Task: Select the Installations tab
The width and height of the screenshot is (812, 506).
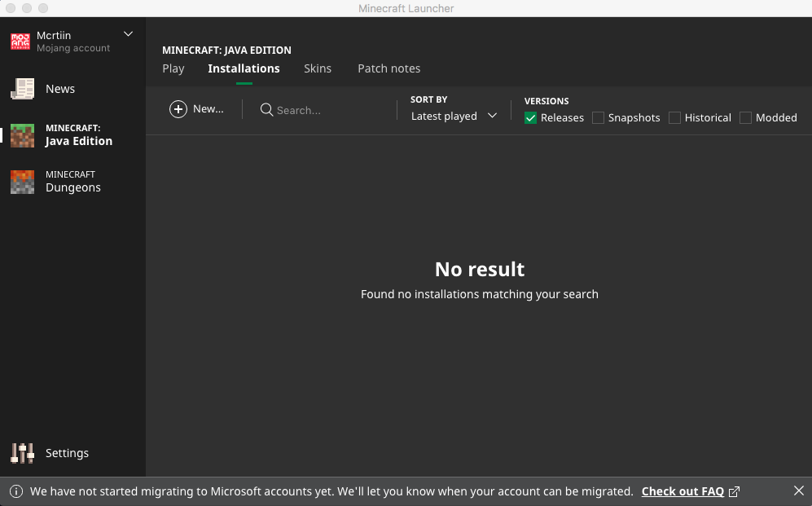Action: click(244, 68)
